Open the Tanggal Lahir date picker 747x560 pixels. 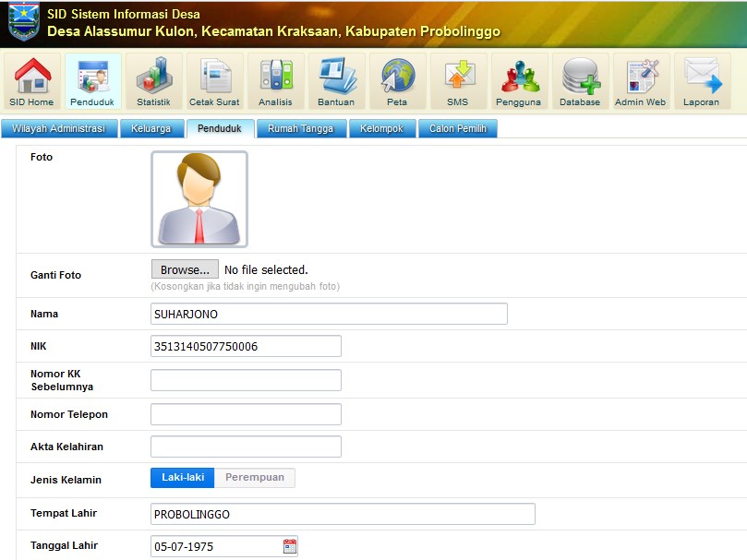pos(286,546)
